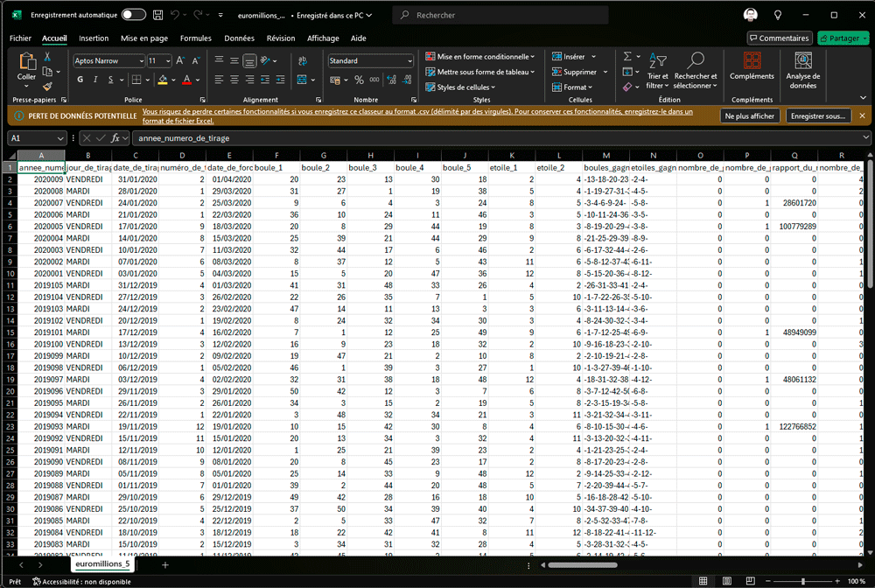Click the increase decimal icon
The image size is (875, 588).
[x=392, y=80]
